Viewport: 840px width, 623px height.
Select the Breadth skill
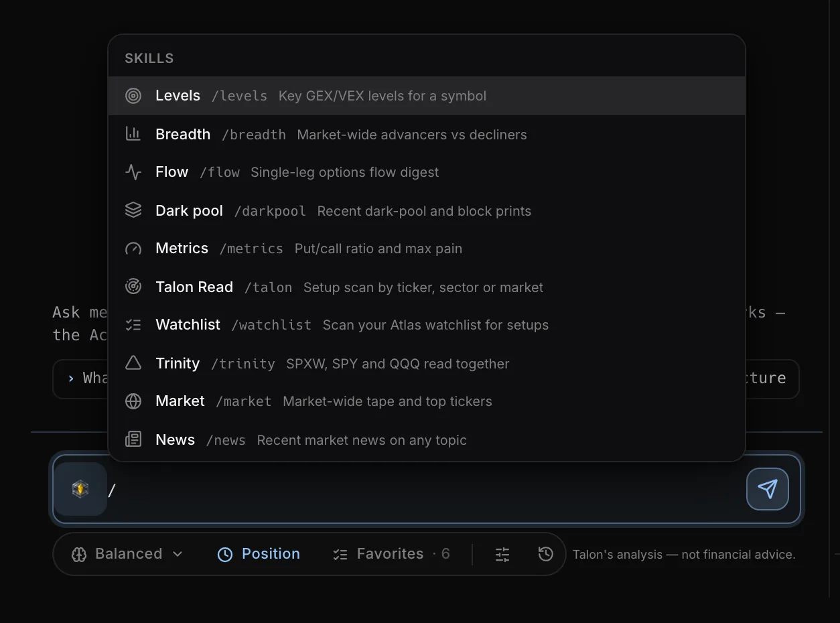pyautogui.click(x=427, y=134)
